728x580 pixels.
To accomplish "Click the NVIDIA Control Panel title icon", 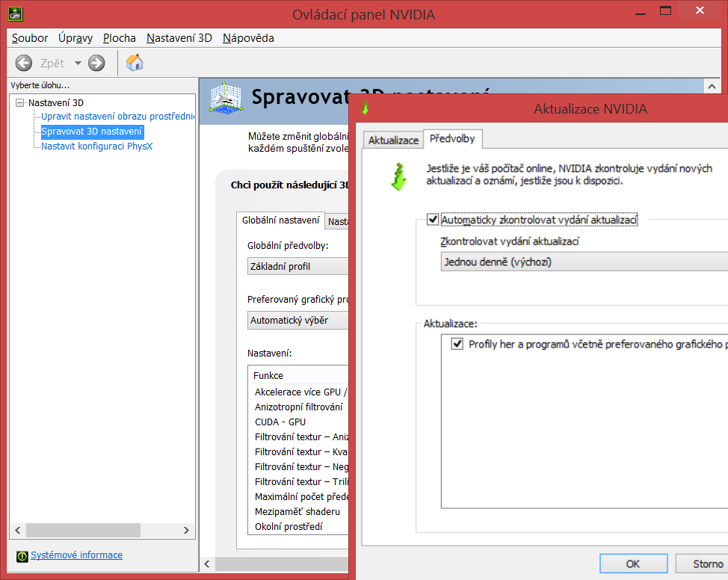I will pos(16,14).
